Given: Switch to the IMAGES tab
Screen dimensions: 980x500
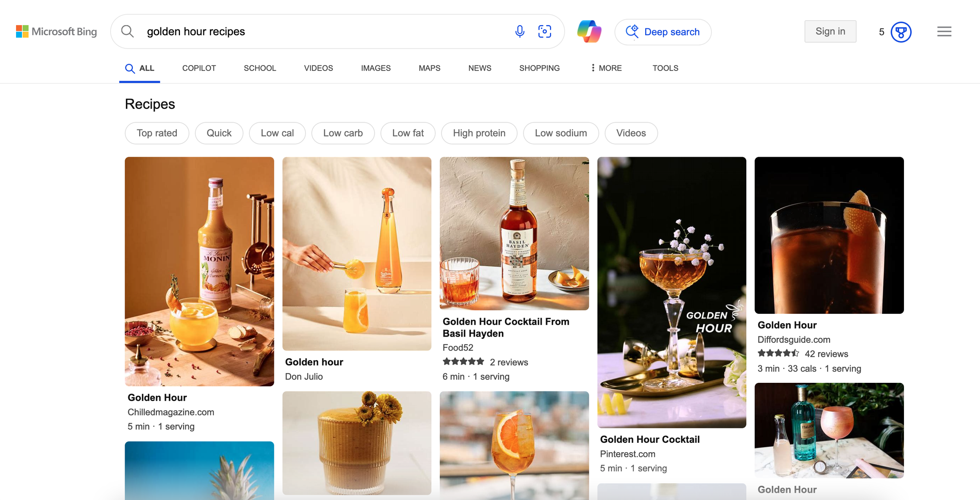Looking at the screenshot, I should click(376, 68).
